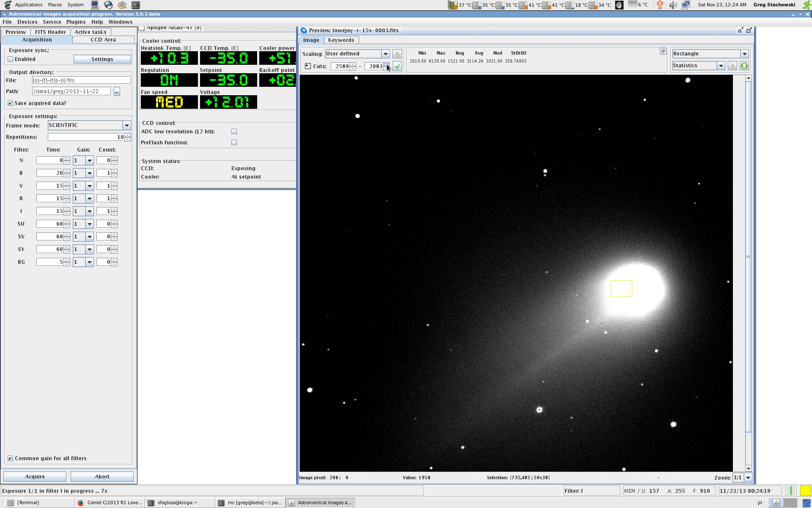Click scaling settings tool icon
The height and width of the screenshot is (508, 812).
pyautogui.click(x=397, y=54)
